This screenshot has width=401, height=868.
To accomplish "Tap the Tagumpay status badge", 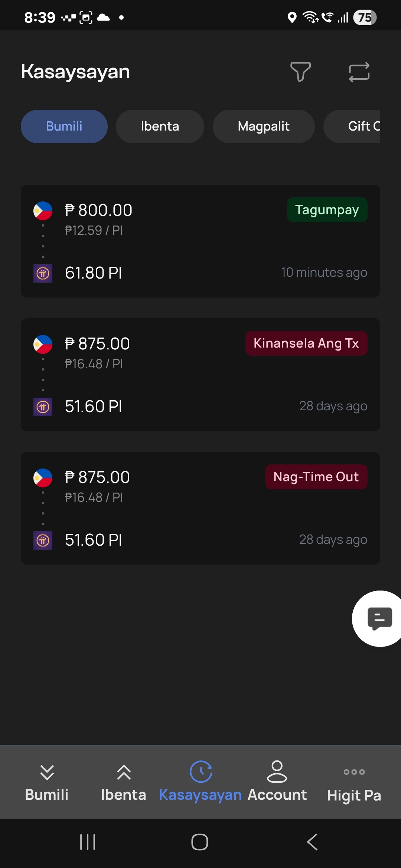I will [327, 210].
